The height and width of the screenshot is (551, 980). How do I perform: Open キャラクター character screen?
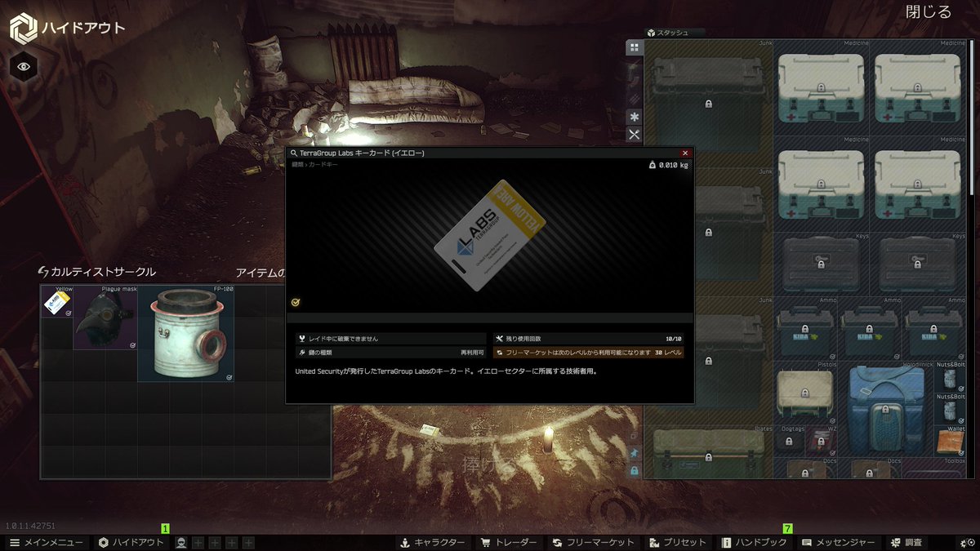click(432, 542)
